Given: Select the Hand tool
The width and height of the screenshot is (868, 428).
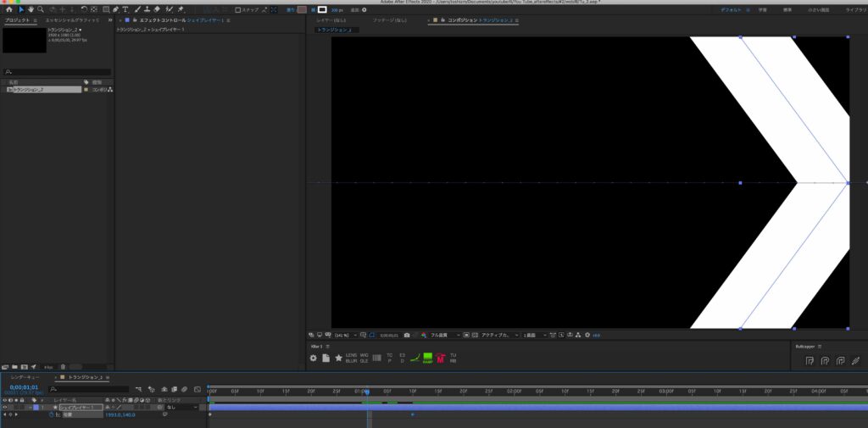Looking at the screenshot, I should [x=31, y=9].
